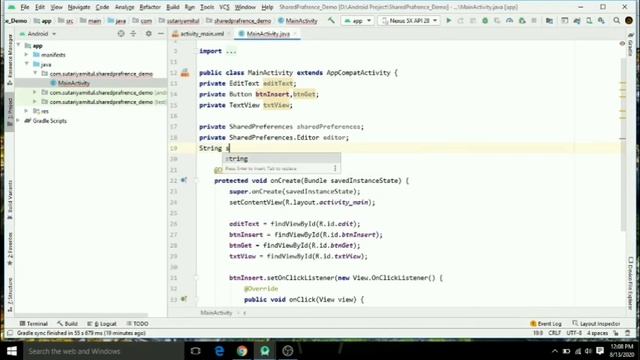Click the Build hammer icon in toolbar
Viewport: 640px width, 360px height.
pos(331,20)
